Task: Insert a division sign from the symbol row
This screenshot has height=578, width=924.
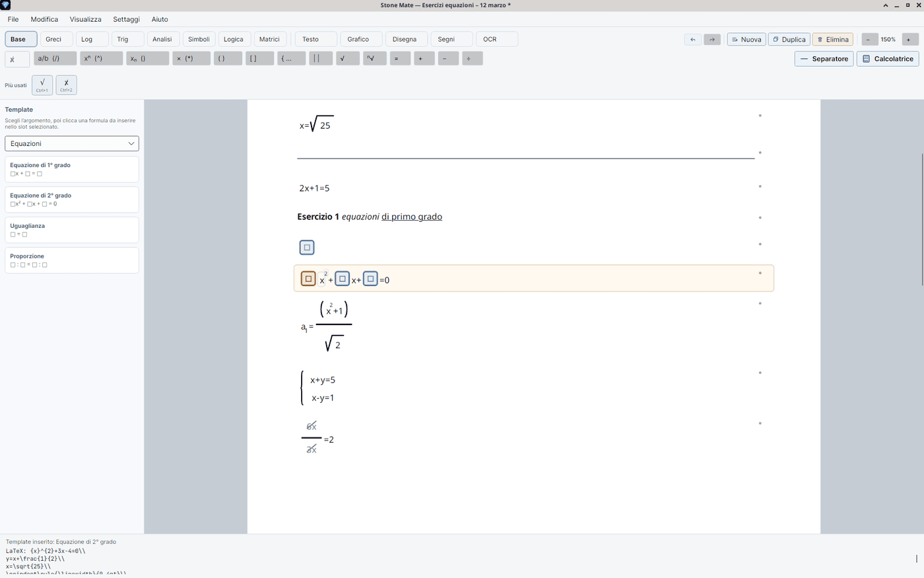Action: pos(473,59)
